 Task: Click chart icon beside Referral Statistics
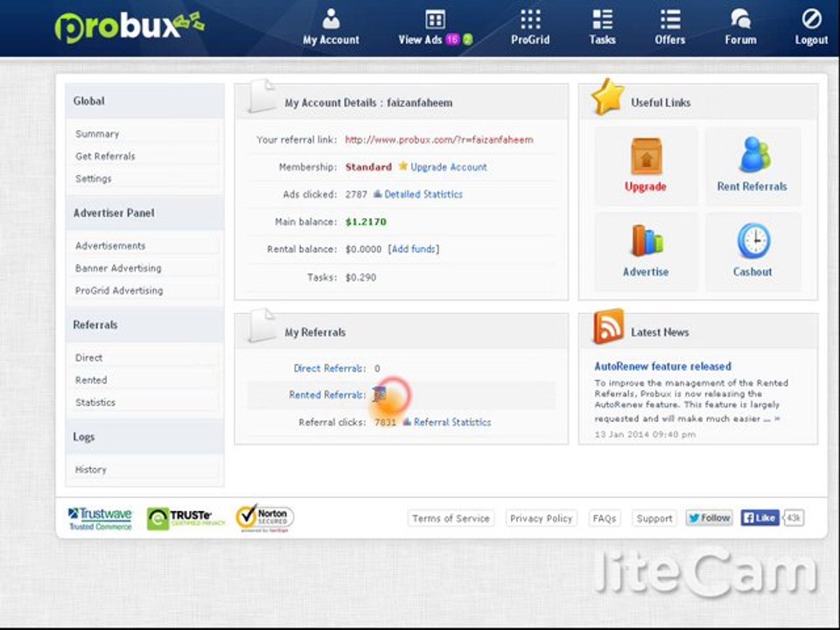(407, 422)
